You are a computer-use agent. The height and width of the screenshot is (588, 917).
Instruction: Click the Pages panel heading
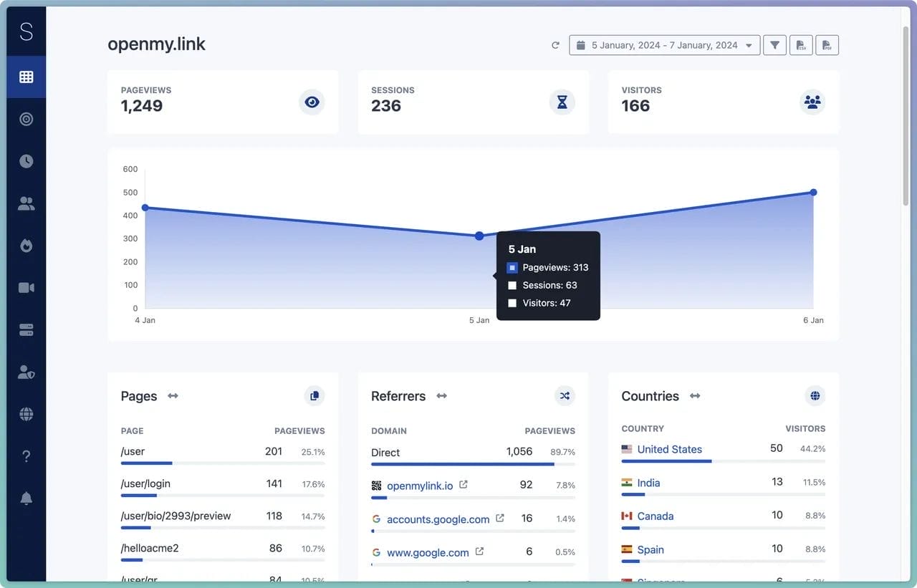[139, 396]
